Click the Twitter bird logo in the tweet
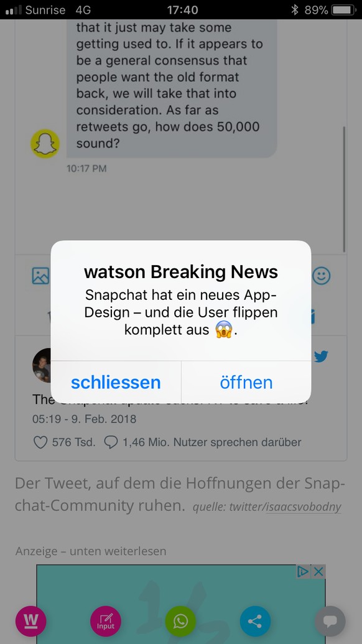This screenshot has width=362, height=644. (321, 356)
